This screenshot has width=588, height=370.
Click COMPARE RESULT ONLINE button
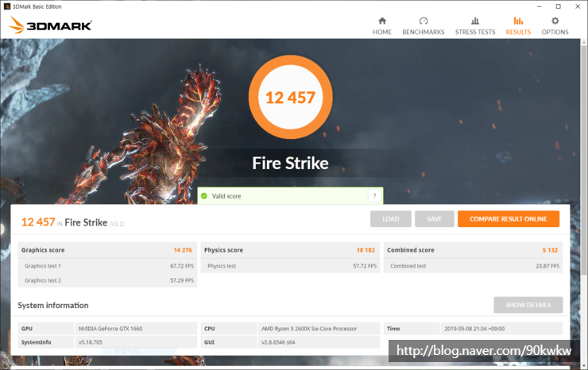509,219
